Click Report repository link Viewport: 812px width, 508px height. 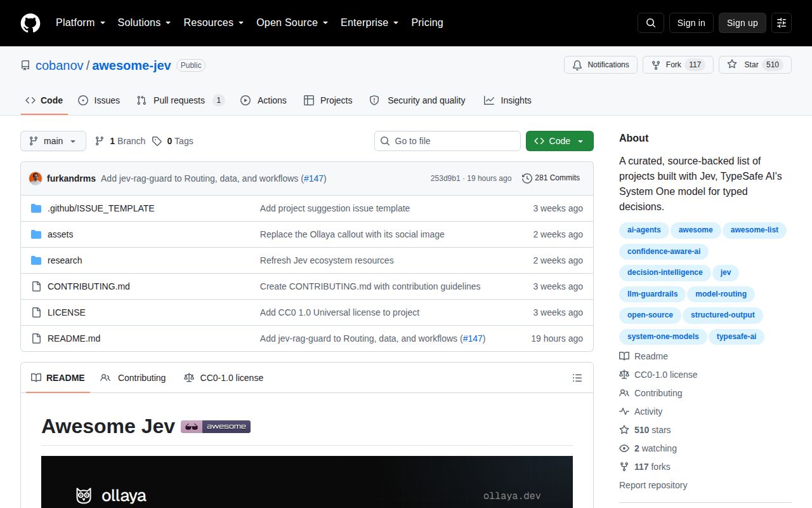pos(653,485)
